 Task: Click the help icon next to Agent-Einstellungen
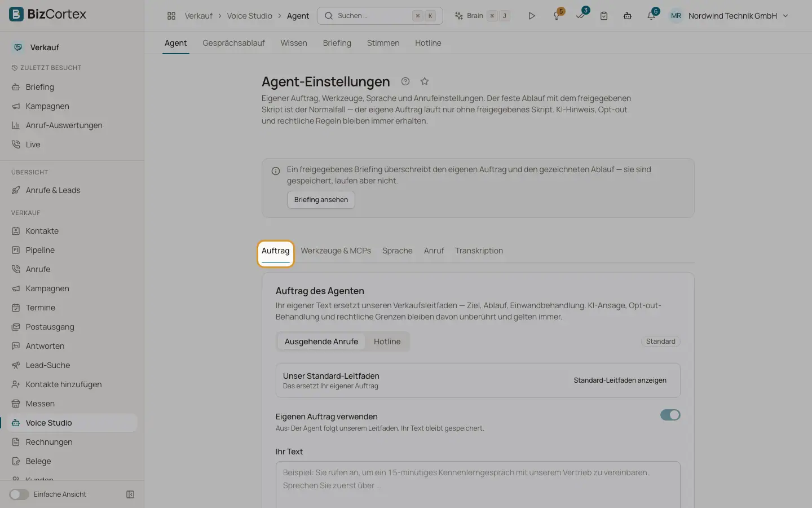tap(405, 81)
